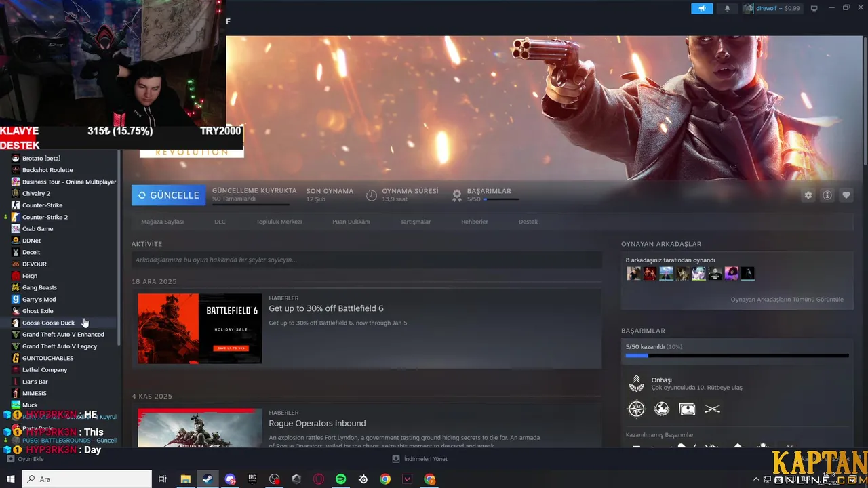The image size is (868, 488).
Task: Show game info icon
Action: 827,195
